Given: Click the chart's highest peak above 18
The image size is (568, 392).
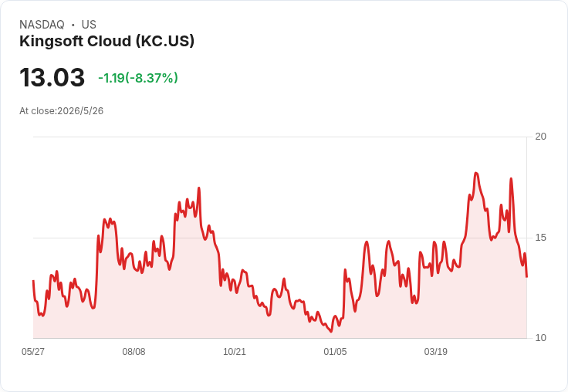Looking at the screenshot, I should click(476, 173).
